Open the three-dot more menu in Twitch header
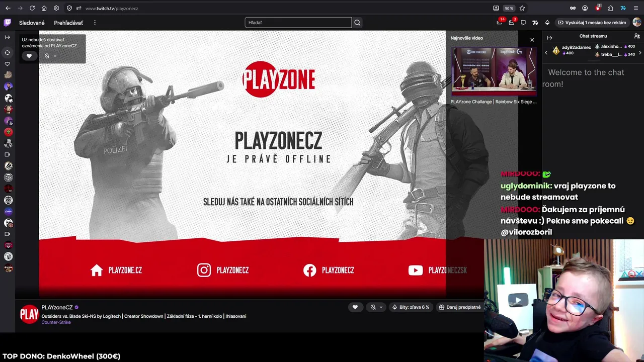Screen dimensions: 644x362 coord(95,23)
